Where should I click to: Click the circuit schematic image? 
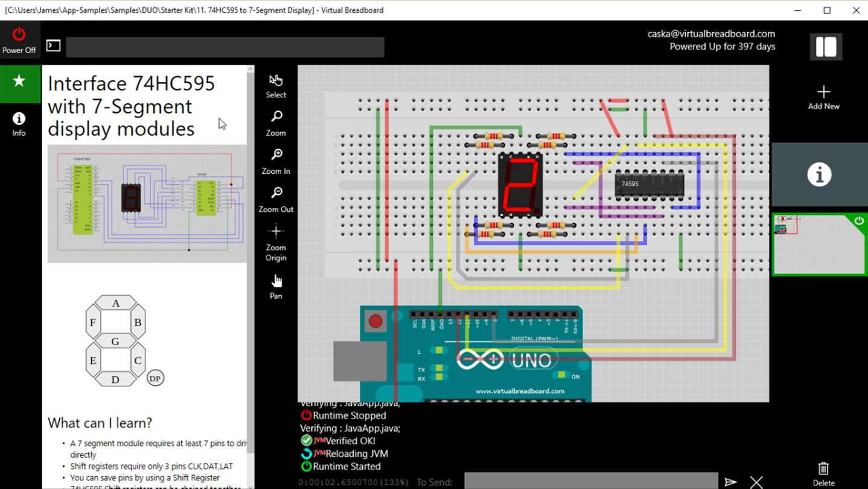(x=147, y=203)
